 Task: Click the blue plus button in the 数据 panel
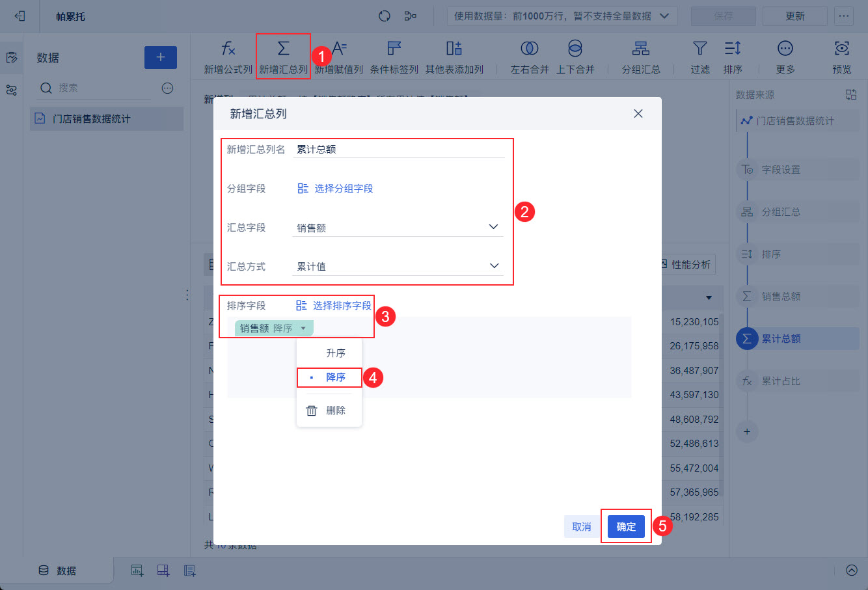(161, 57)
